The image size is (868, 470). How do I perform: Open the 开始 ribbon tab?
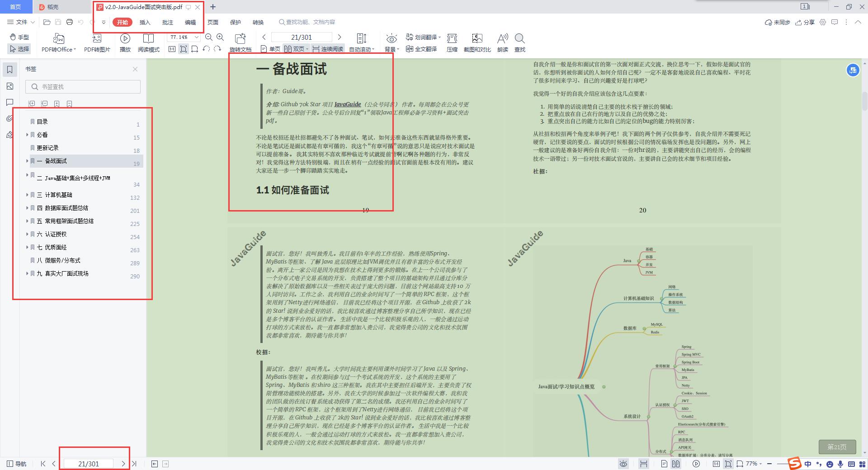pos(122,22)
